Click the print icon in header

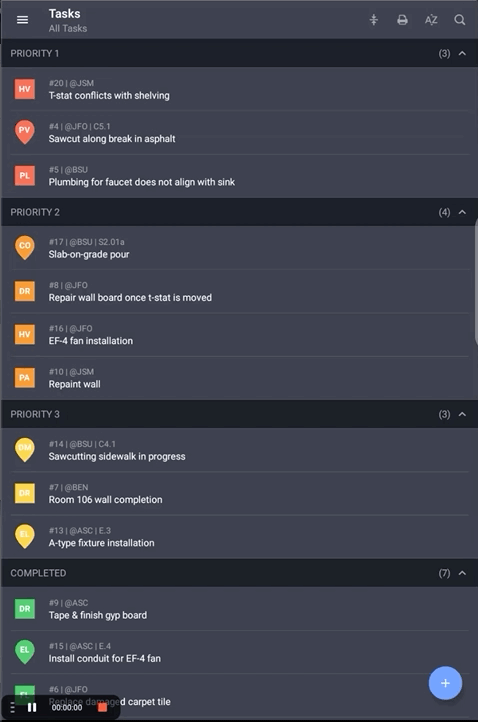pyautogui.click(x=402, y=20)
